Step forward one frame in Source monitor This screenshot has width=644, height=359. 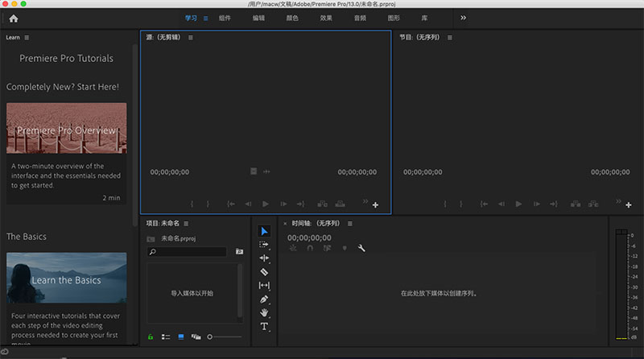283,204
